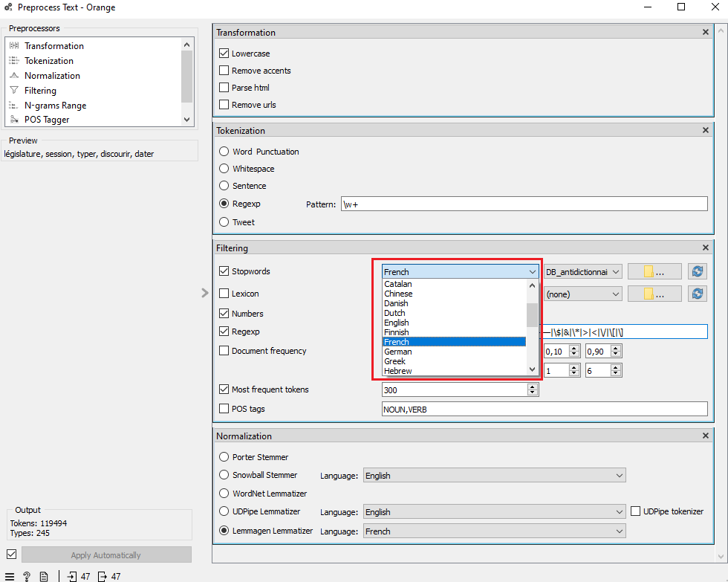Open the Snowball Stemmer language dropdown
Viewport: 728px width, 582px height.
click(x=494, y=476)
